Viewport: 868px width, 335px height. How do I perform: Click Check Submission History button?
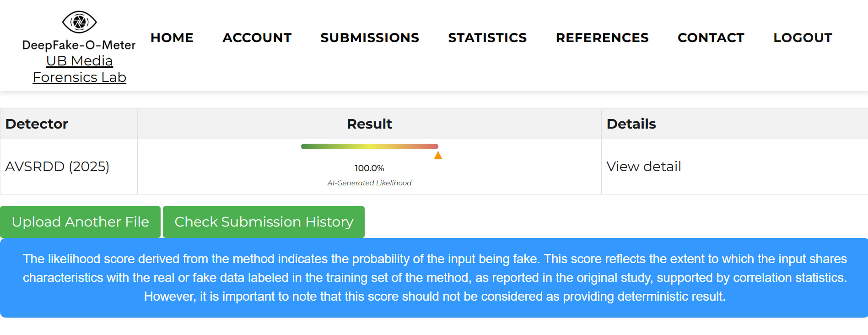[264, 222]
